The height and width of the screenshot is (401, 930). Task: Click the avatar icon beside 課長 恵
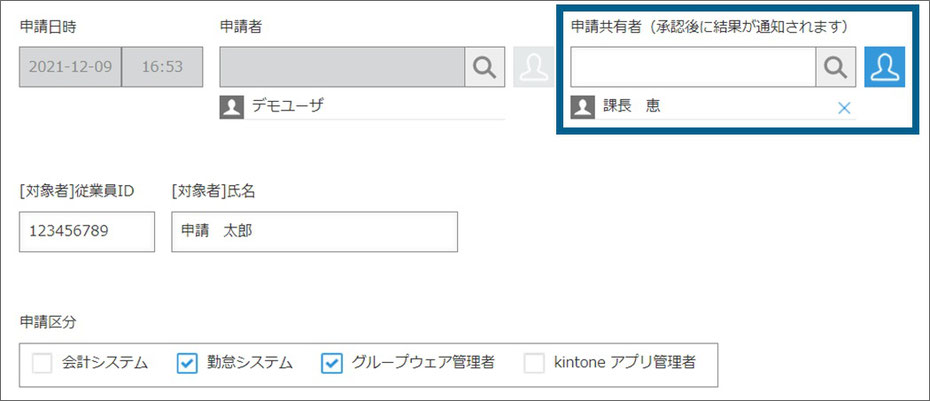click(582, 107)
